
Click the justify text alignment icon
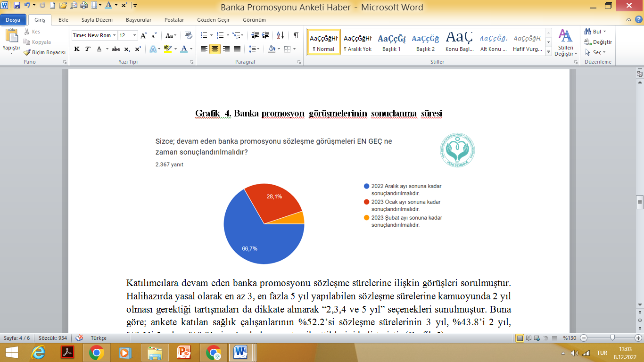point(237,49)
